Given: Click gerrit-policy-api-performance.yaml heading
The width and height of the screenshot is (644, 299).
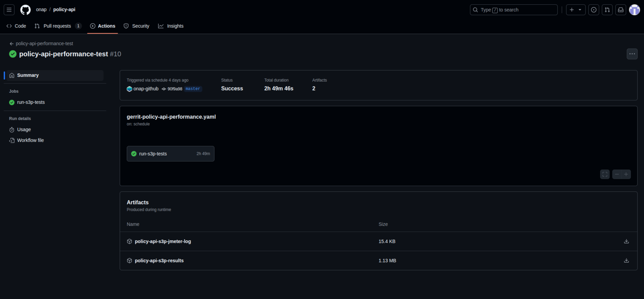Looking at the screenshot, I should coord(171,117).
